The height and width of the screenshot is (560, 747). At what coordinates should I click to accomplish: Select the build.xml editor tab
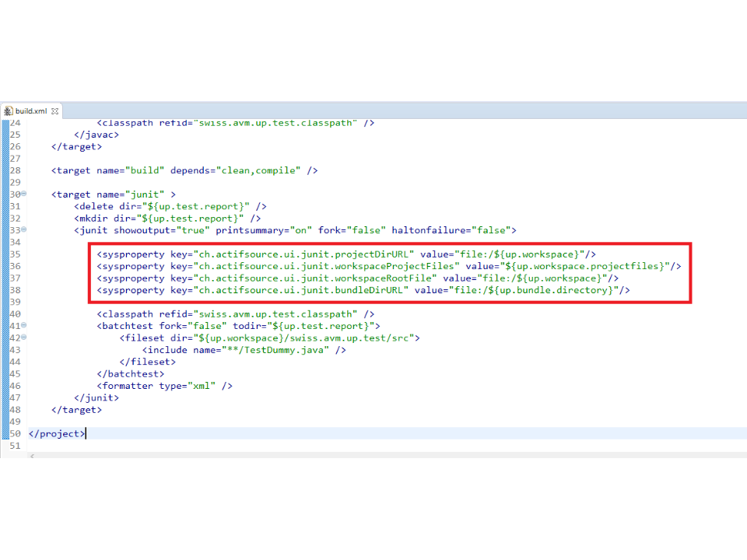point(31,111)
